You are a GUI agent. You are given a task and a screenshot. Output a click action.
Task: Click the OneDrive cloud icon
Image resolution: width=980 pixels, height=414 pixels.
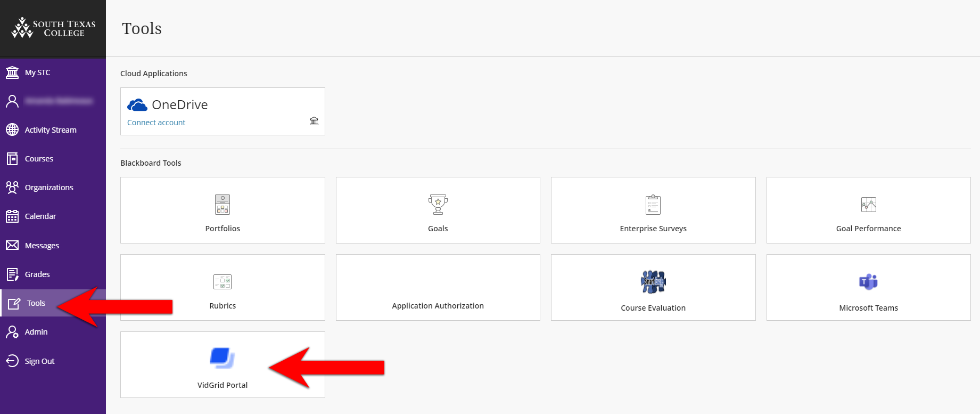coord(137,105)
